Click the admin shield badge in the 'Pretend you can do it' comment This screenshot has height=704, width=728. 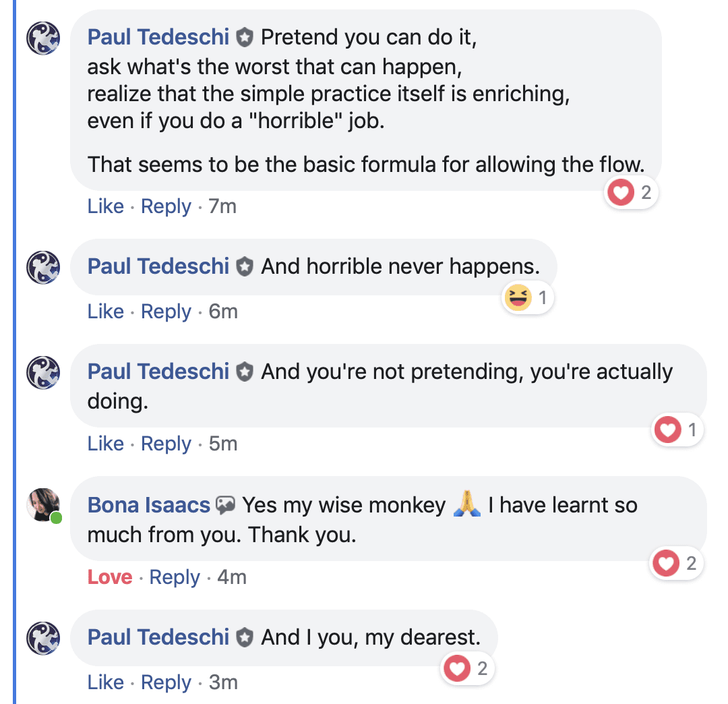coord(245,38)
